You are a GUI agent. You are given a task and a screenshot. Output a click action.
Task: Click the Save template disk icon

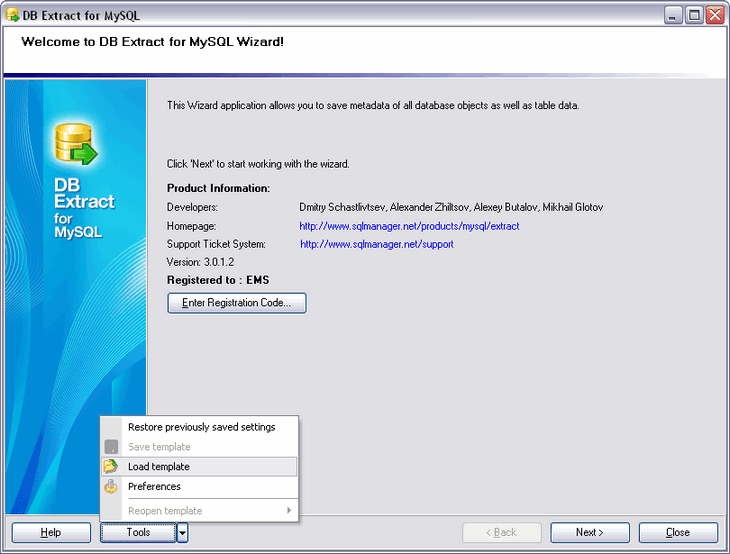click(x=111, y=447)
